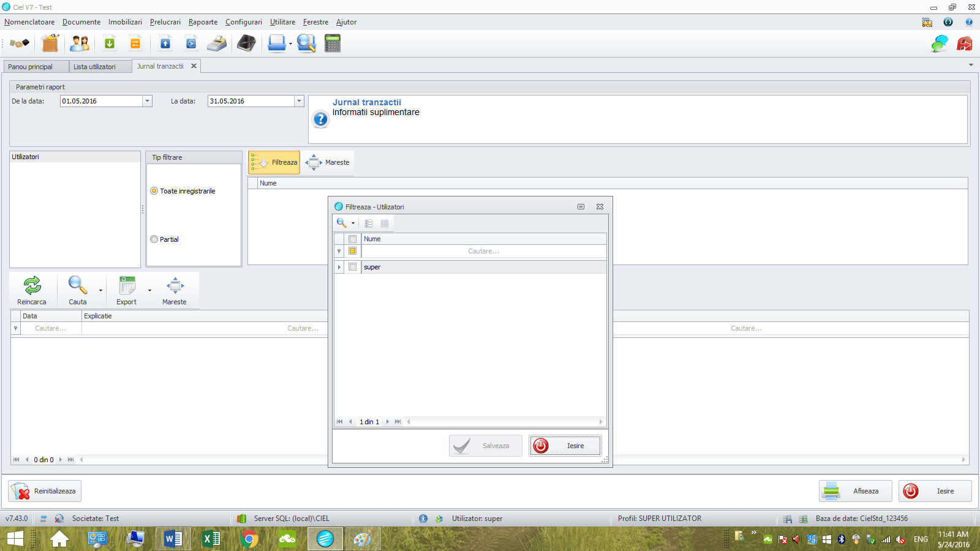Open the Rapoarte menu
The height and width of the screenshot is (551, 980).
[203, 22]
